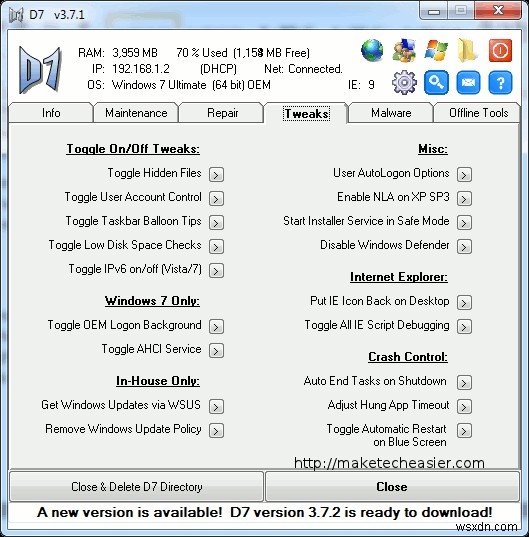Run Remove Windows Update Policy arrow button
Image resolution: width=529 pixels, height=537 pixels.
coord(216,430)
